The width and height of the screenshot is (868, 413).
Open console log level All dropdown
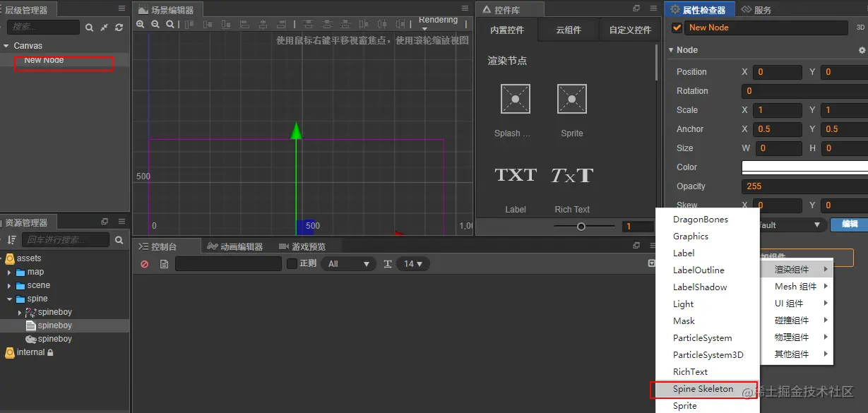point(348,264)
